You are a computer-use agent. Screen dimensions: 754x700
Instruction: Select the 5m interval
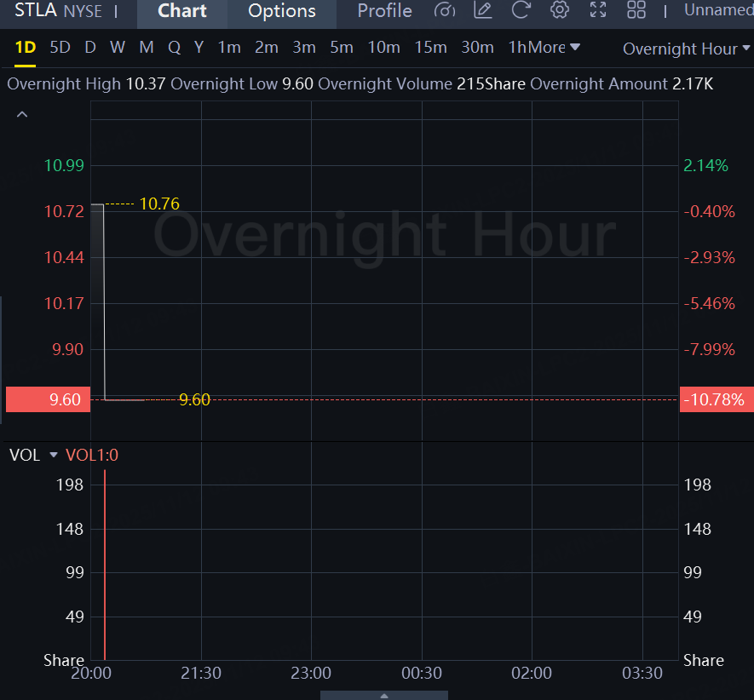(342, 47)
